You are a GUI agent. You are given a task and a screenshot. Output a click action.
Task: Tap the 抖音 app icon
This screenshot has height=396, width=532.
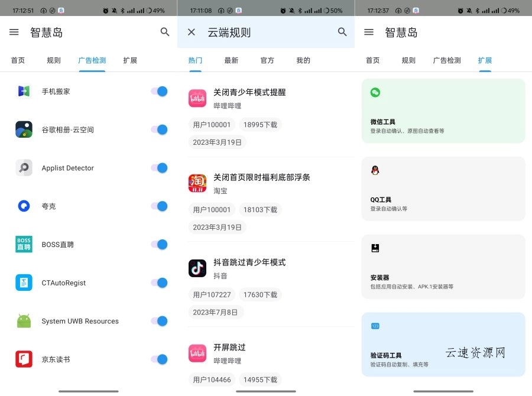197,269
